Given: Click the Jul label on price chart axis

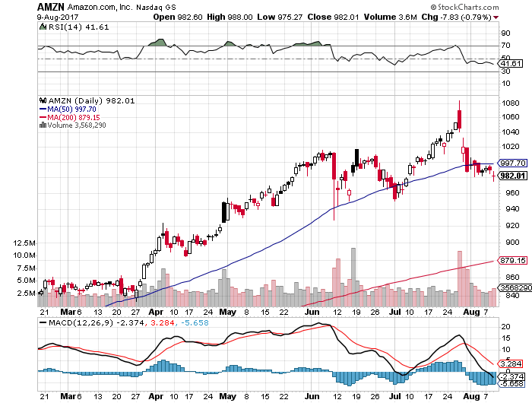Looking at the screenshot, I should 395,312.
